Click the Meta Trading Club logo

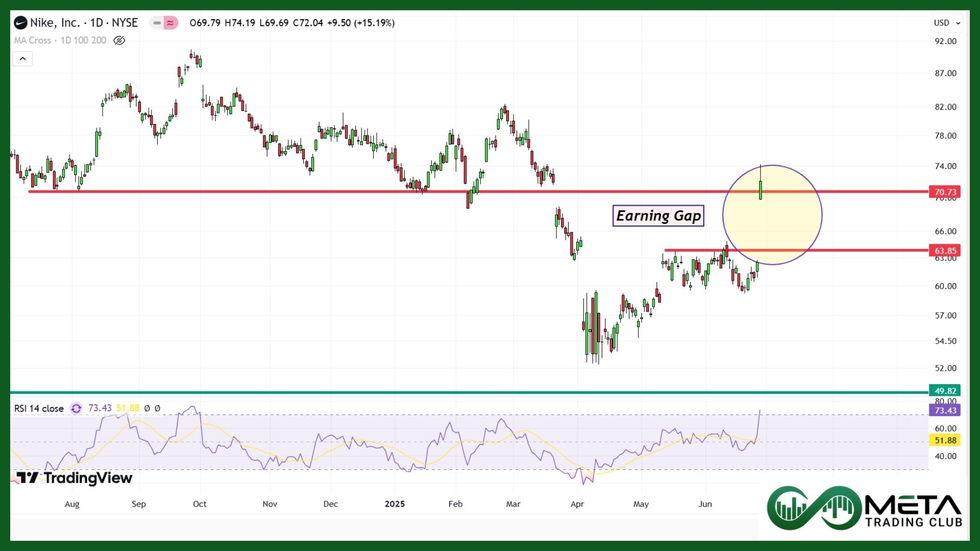(864, 508)
